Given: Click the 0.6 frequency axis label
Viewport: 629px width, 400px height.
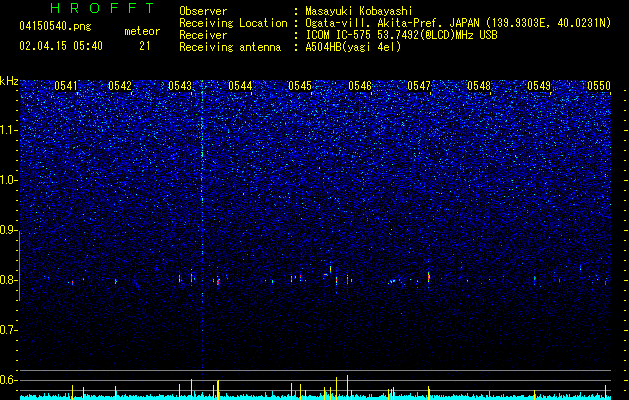Looking at the screenshot, I should click(8, 380).
